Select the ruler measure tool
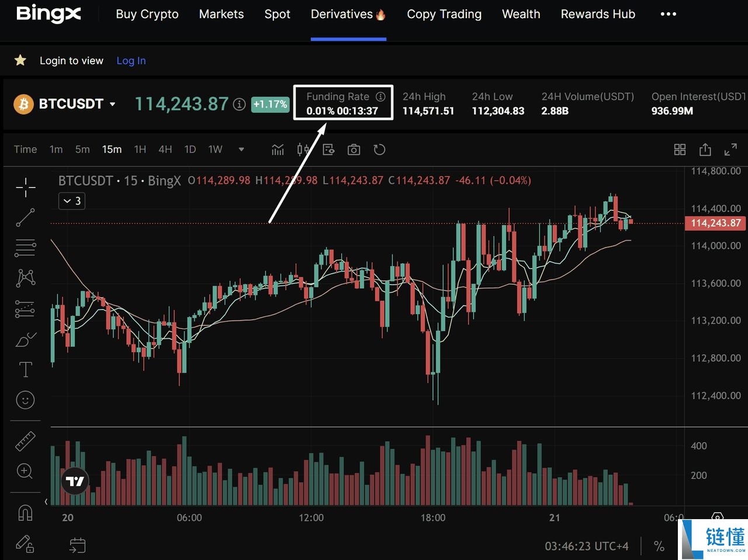 (25, 441)
